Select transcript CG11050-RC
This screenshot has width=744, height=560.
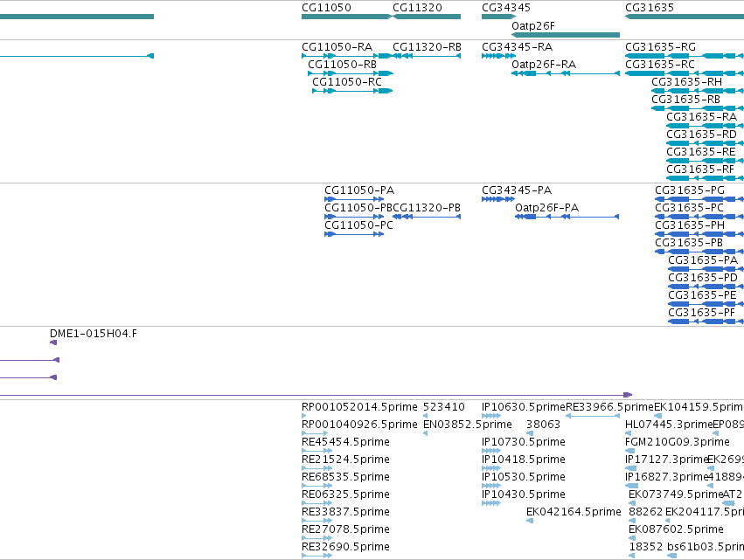click(x=352, y=91)
